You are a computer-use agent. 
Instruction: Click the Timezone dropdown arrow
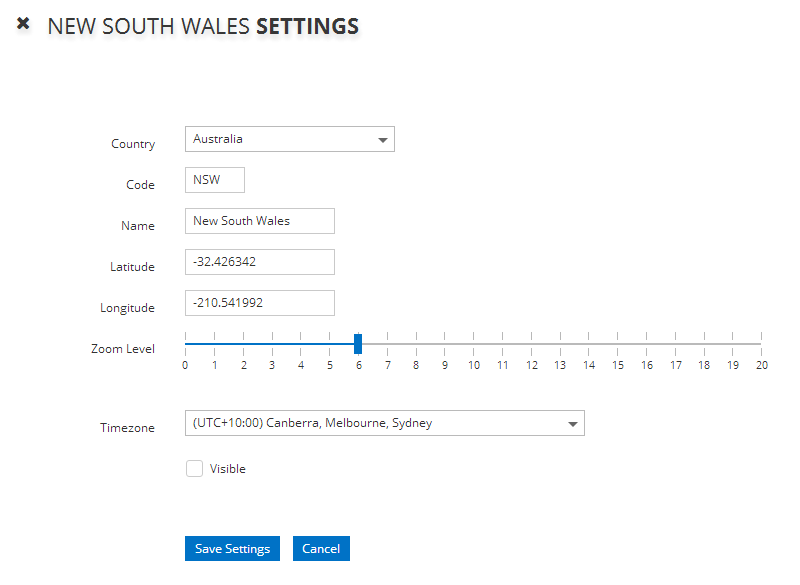pos(573,424)
